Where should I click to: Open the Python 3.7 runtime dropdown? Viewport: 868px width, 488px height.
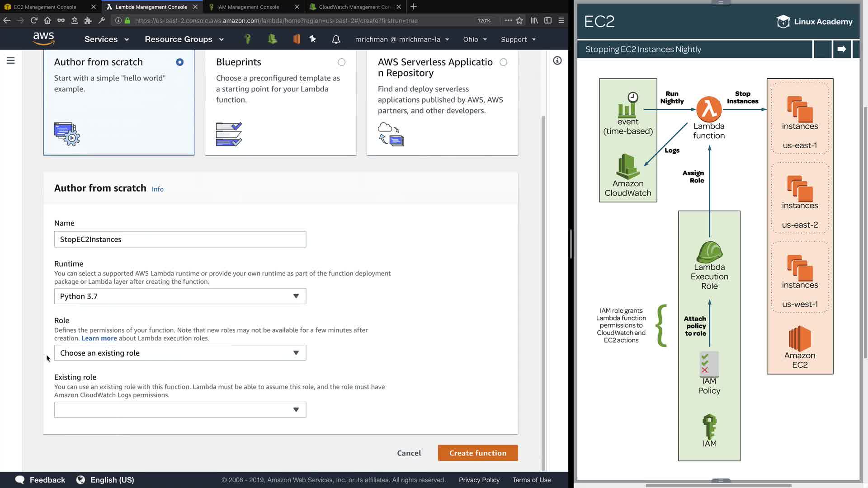point(180,296)
